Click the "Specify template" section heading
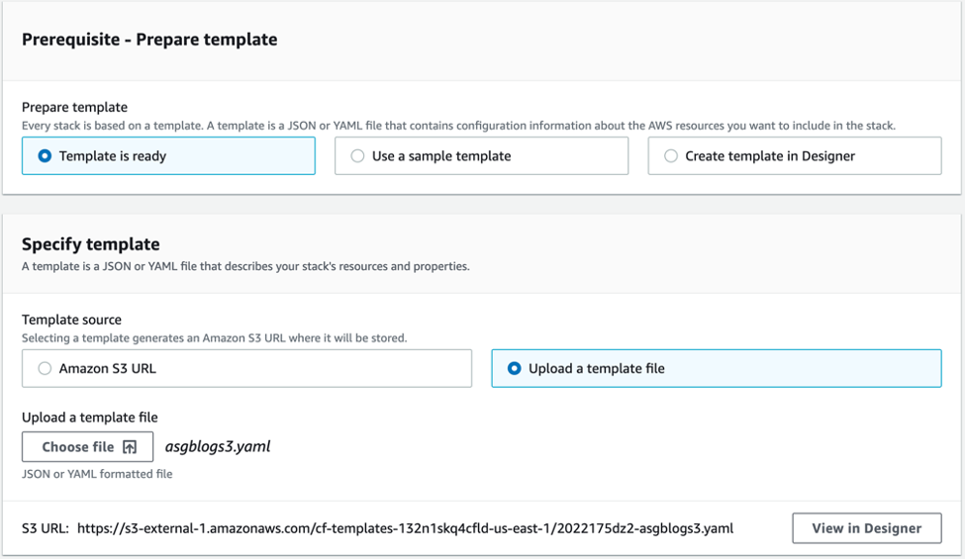 [90, 244]
